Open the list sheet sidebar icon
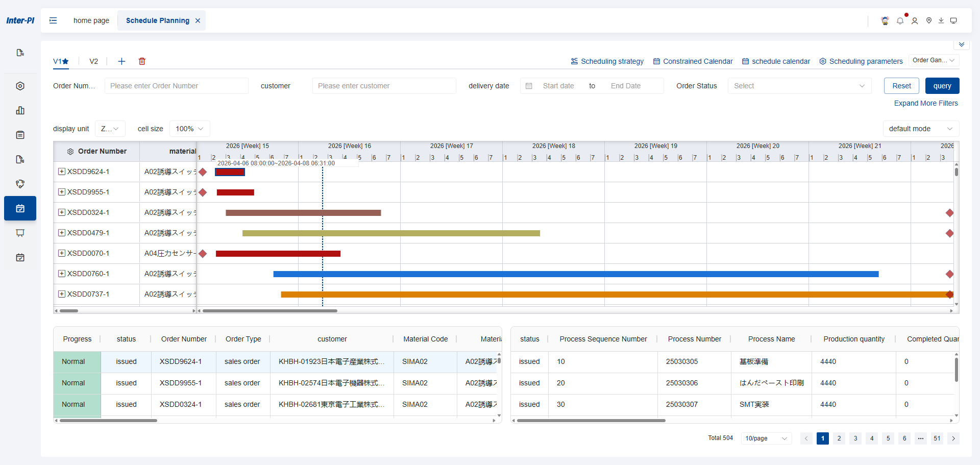Image resolution: width=980 pixels, height=465 pixels. (20, 135)
